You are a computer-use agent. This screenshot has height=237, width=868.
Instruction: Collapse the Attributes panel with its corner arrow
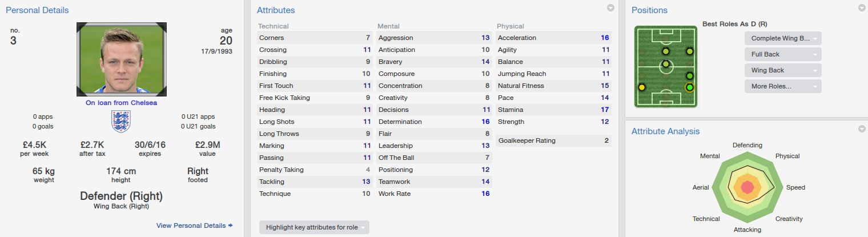pyautogui.click(x=610, y=8)
